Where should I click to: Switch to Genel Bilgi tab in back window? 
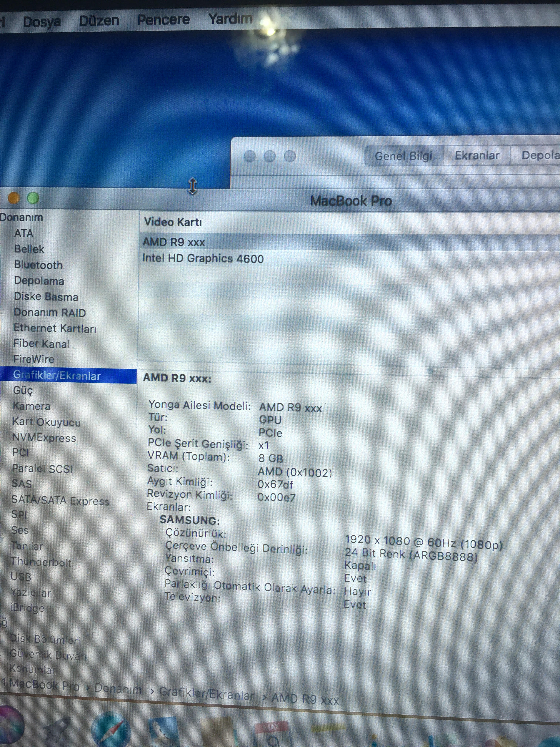[x=404, y=156]
